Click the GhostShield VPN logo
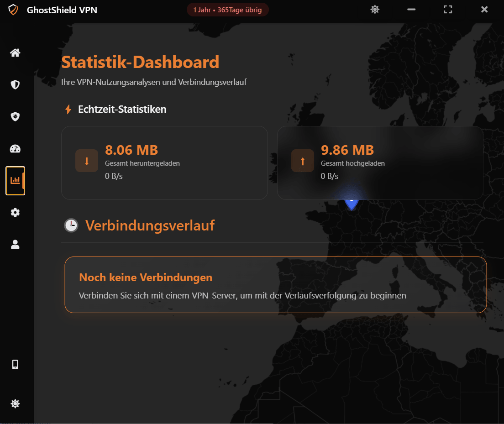This screenshot has width=504, height=424. (13, 9)
